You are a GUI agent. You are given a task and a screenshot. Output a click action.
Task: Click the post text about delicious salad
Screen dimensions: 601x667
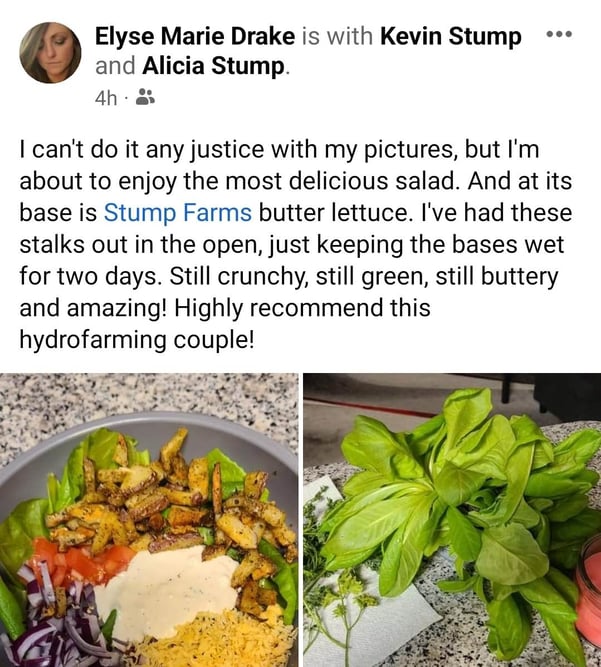click(296, 245)
